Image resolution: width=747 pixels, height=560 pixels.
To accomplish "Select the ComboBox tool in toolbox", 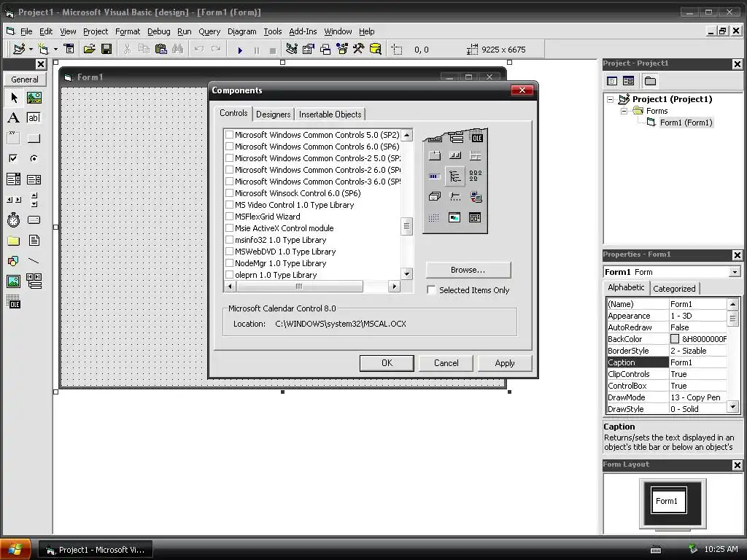I will pyautogui.click(x=14, y=179).
